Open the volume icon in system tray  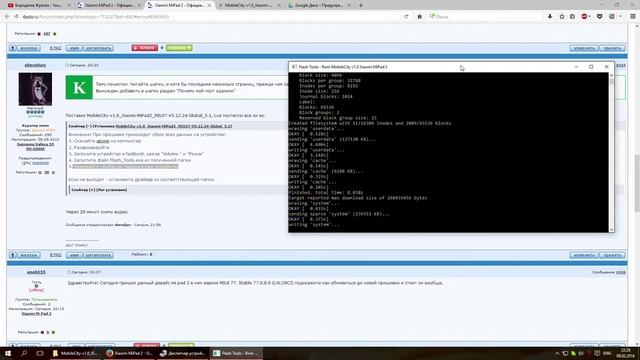581,353
